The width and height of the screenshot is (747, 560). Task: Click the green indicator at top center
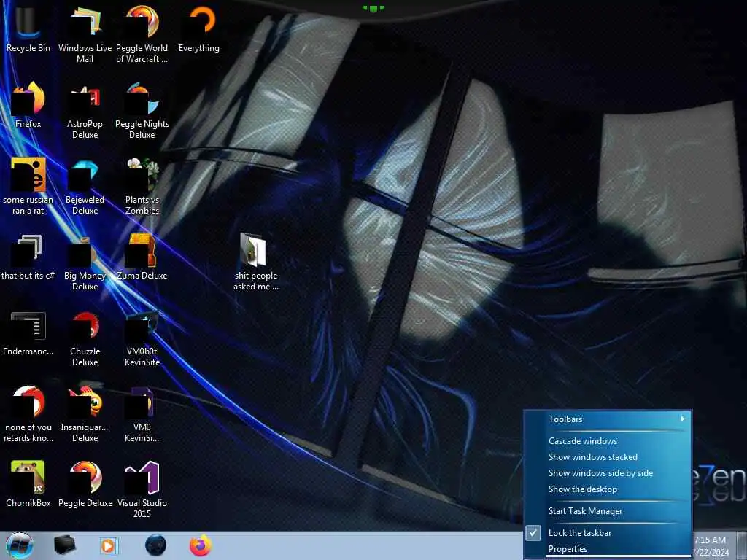click(x=373, y=8)
